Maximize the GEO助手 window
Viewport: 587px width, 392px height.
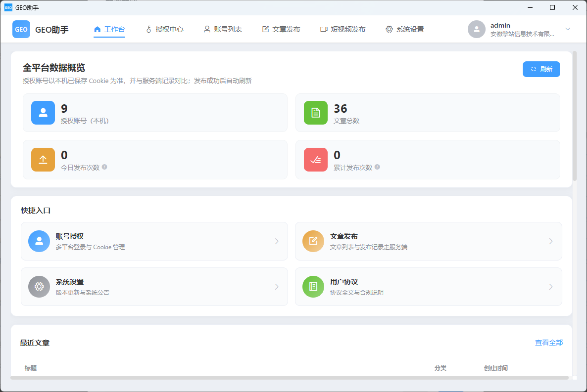(552, 7)
